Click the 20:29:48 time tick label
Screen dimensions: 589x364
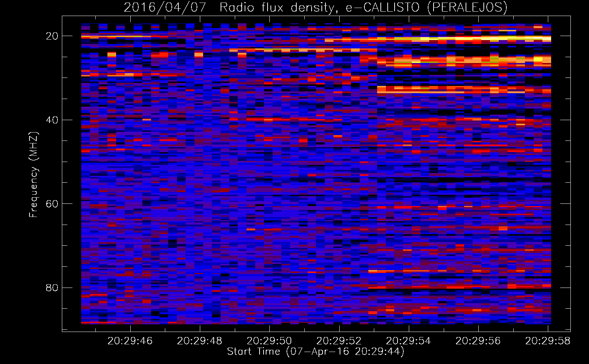point(199,341)
